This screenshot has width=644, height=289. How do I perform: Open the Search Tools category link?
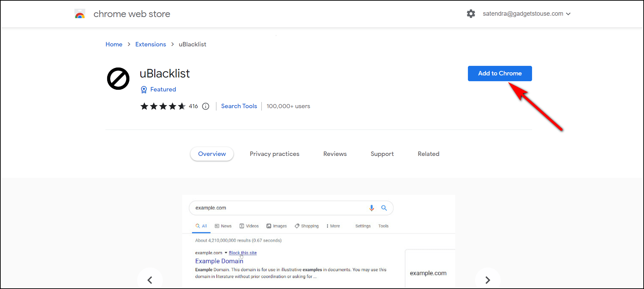(239, 106)
